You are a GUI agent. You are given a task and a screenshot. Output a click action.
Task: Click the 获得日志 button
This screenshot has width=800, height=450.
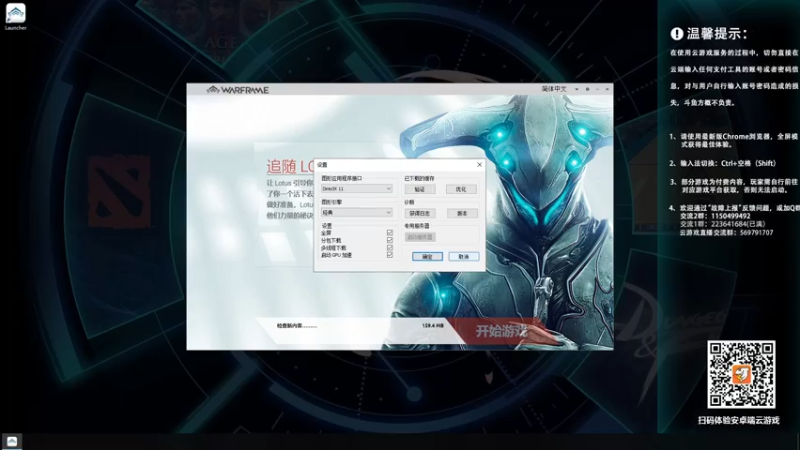pyautogui.click(x=420, y=213)
